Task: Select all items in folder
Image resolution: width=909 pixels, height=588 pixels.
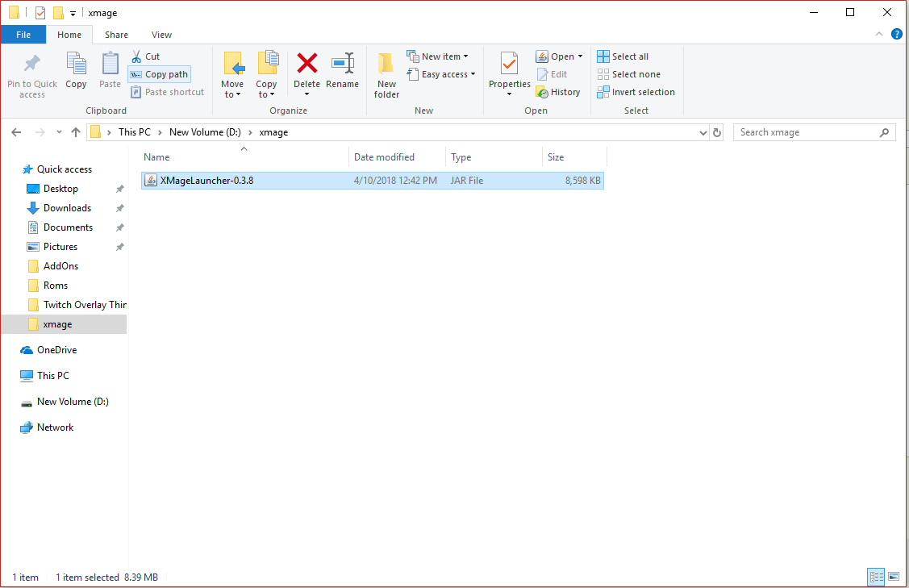Action: point(623,56)
